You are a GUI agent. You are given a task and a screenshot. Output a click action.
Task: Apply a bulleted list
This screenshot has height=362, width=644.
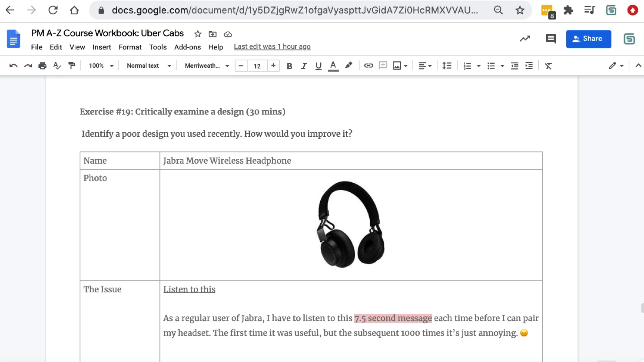point(491,66)
